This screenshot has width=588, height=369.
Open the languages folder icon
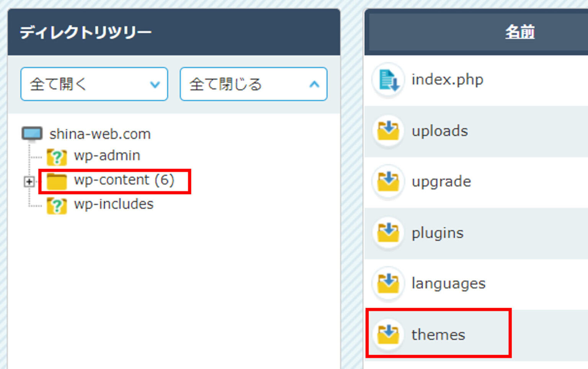(x=388, y=283)
